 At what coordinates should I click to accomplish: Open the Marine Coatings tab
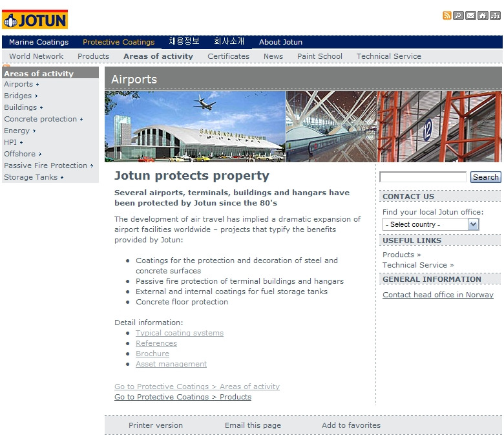pos(39,42)
